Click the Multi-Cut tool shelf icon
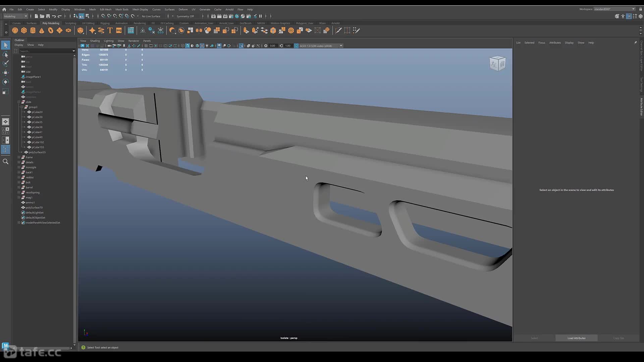The height and width of the screenshot is (362, 644). pyautogui.click(x=338, y=31)
